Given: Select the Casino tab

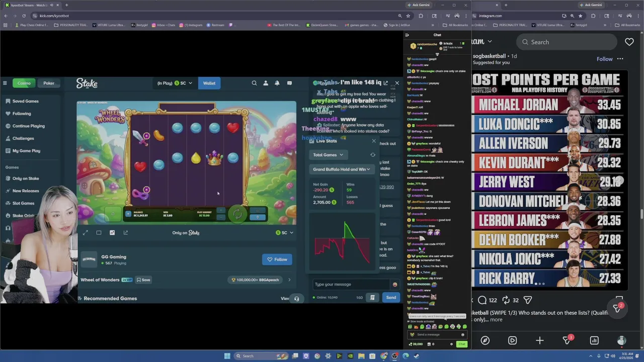Looking at the screenshot, I should coord(24,83).
